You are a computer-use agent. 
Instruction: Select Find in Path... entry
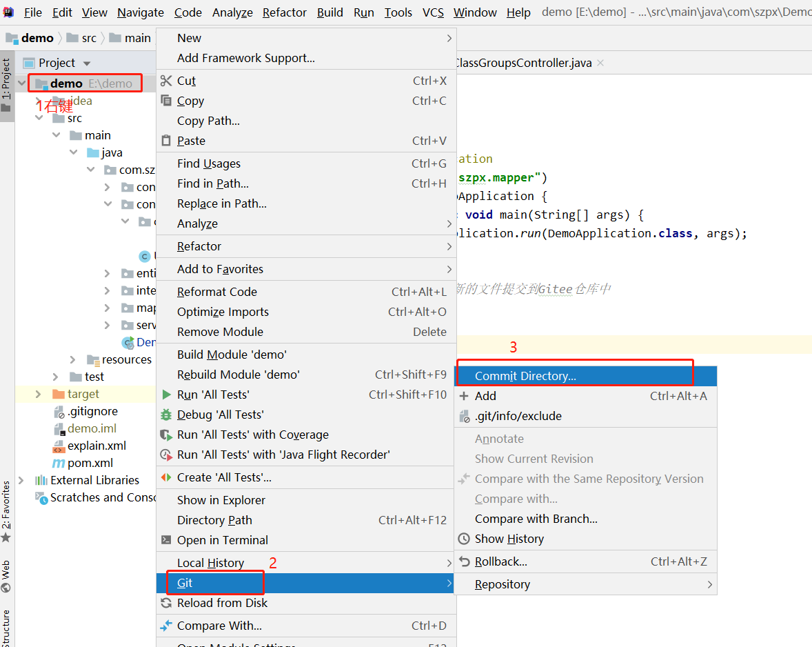(x=305, y=183)
